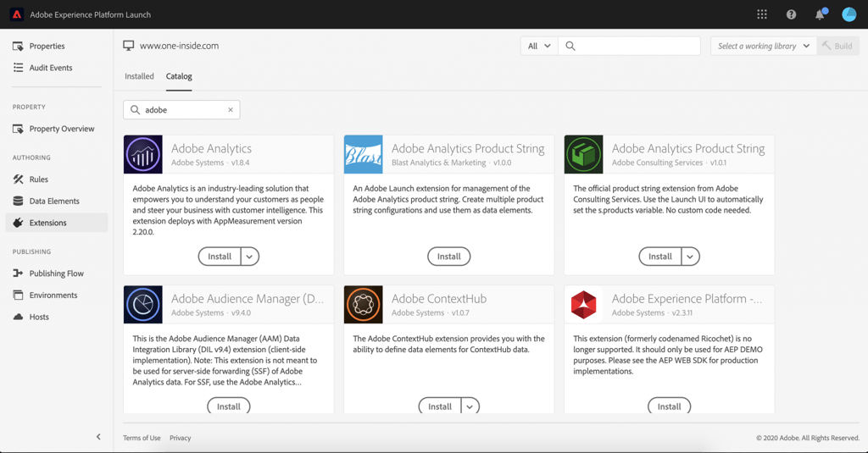Open the Select a working library dropdown
The width and height of the screenshot is (868, 453).
click(764, 46)
